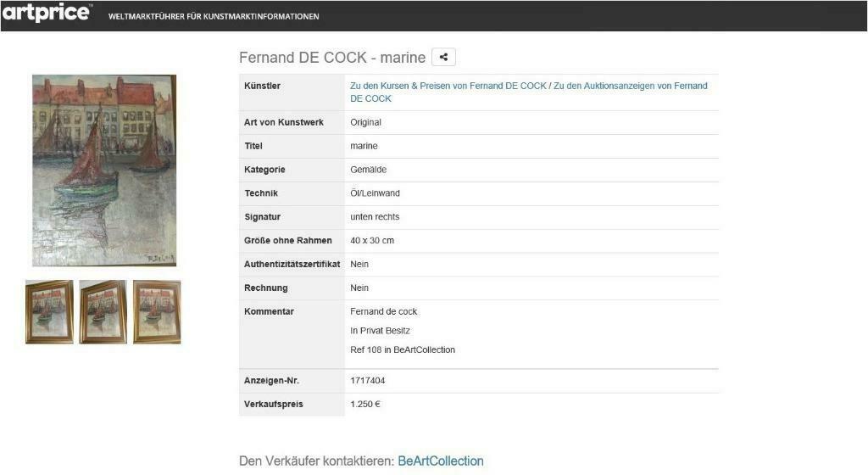The width and height of the screenshot is (868, 475).
Task: Click the size value 40 x 30 cm
Action: pyautogui.click(x=372, y=241)
